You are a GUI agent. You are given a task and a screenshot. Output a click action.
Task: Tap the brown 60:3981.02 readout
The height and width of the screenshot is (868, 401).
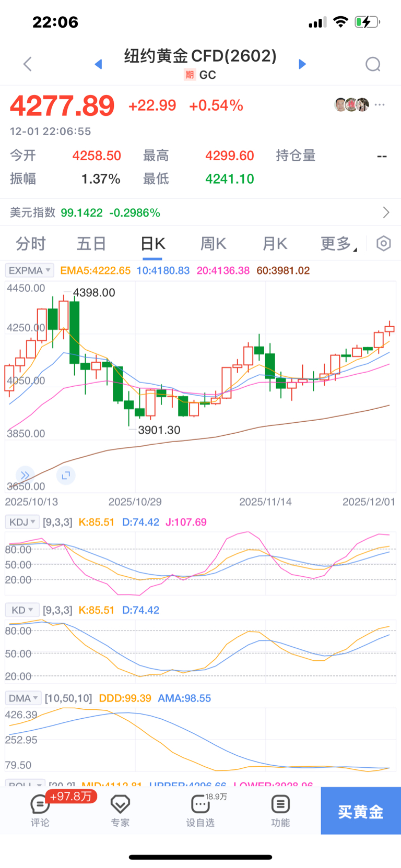coord(283,270)
